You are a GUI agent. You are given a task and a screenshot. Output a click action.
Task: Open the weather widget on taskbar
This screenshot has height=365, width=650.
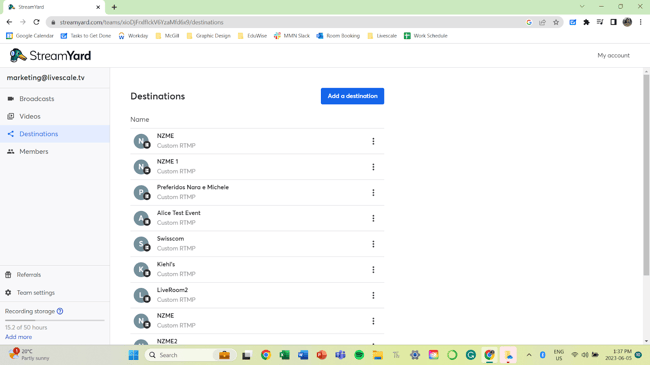[29, 355]
